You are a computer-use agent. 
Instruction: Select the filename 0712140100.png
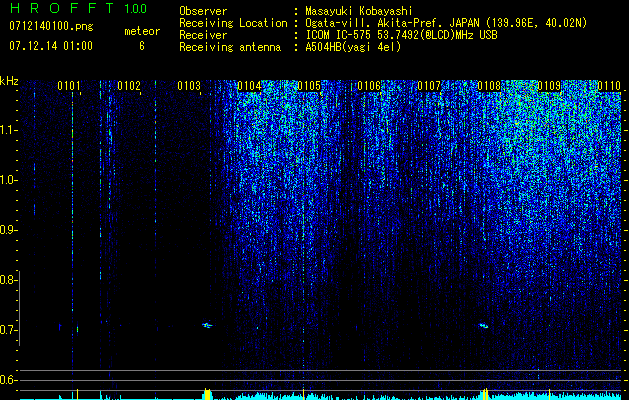pyautogui.click(x=51, y=26)
